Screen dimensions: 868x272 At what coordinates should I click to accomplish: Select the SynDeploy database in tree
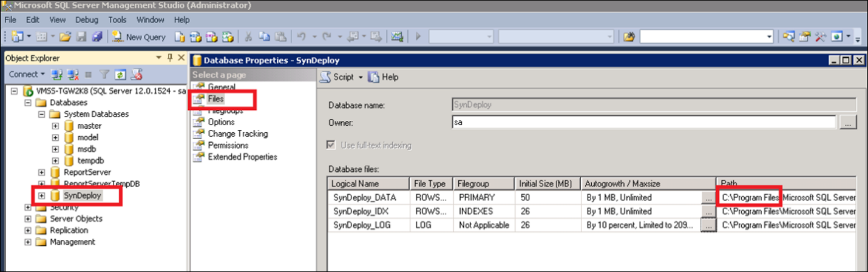[x=82, y=195]
